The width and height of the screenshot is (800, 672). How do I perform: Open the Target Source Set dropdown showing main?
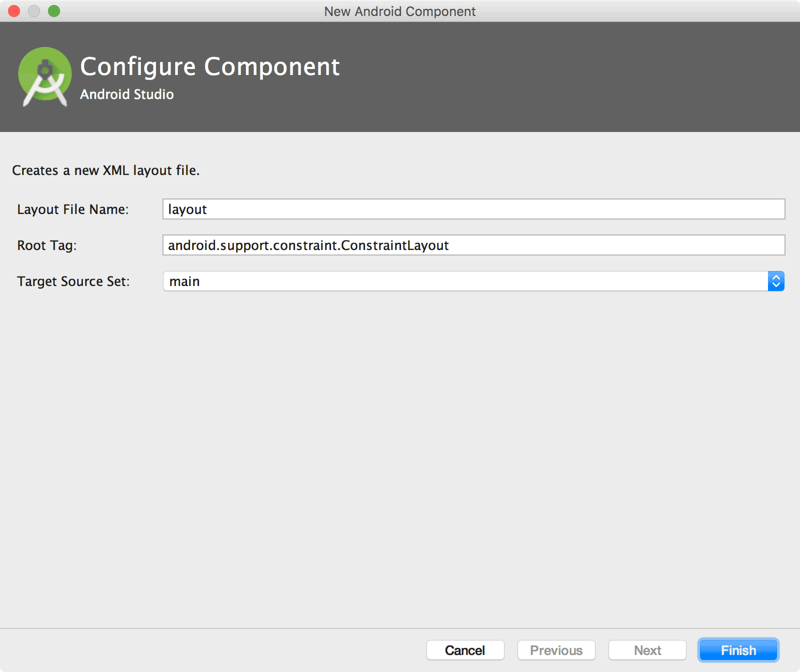[x=473, y=281]
